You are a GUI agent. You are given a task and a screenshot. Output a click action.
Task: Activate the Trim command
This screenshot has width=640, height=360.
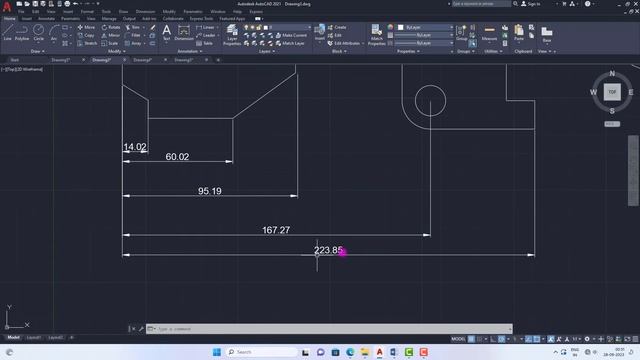pos(133,27)
